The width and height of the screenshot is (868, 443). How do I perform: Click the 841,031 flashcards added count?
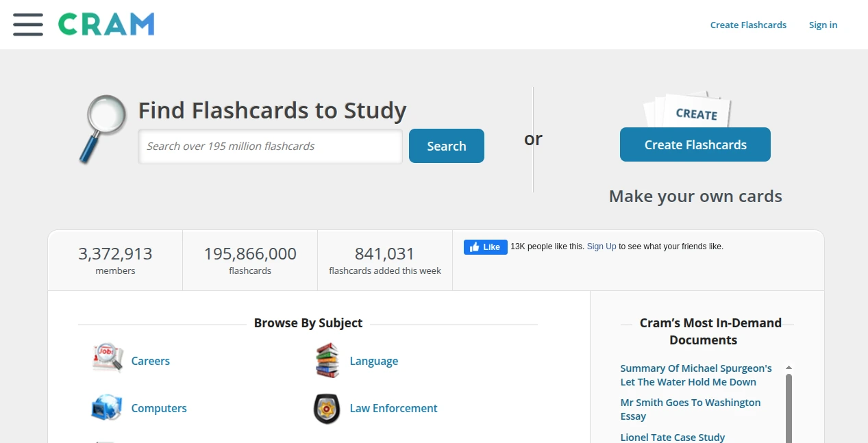click(x=385, y=254)
